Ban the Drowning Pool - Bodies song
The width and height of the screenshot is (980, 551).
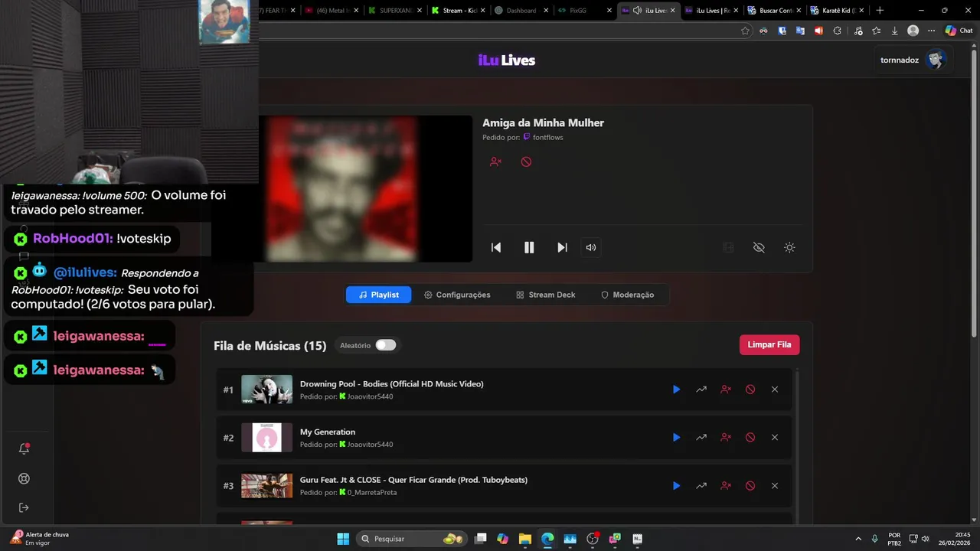point(750,390)
